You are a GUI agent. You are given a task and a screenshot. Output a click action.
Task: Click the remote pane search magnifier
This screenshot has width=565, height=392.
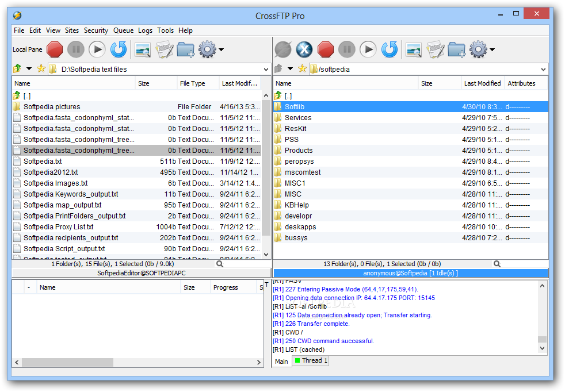497,264
